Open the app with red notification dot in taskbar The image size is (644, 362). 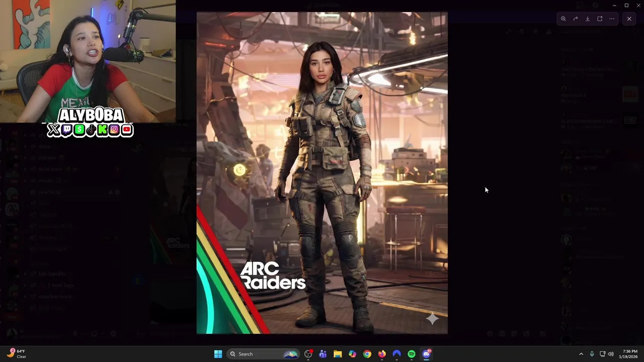308,354
